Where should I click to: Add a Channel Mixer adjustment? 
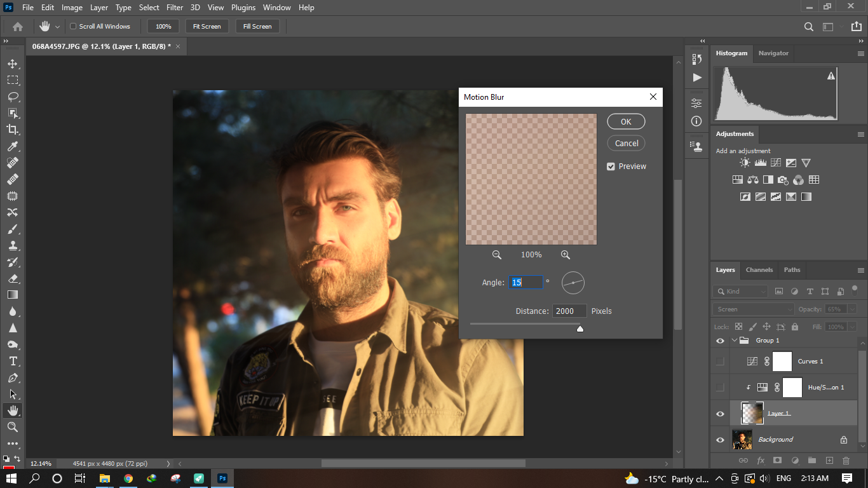[x=798, y=180]
